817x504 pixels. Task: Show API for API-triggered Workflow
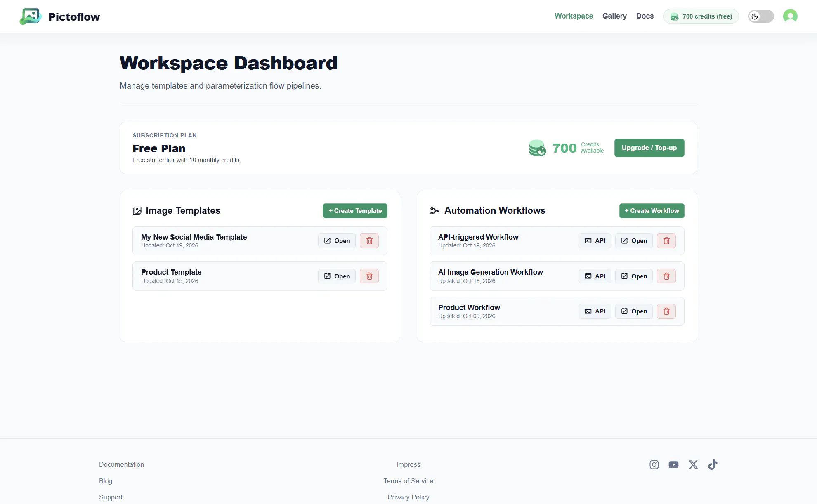pos(595,241)
